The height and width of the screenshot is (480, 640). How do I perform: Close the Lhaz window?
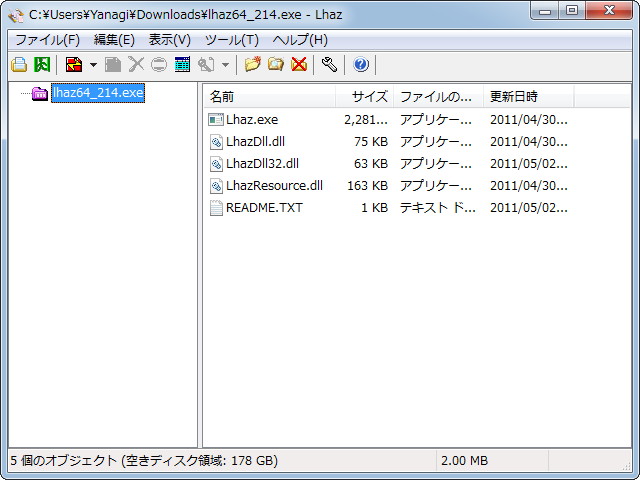pos(609,11)
